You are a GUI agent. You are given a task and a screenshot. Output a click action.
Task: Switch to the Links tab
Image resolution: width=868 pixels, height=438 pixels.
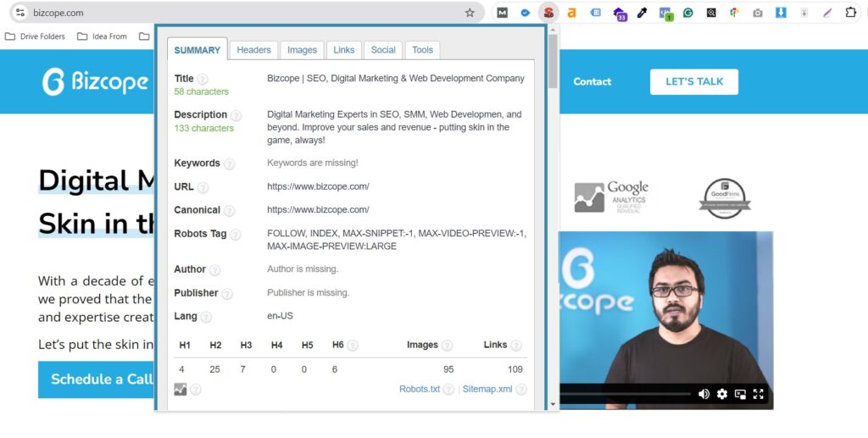click(344, 50)
